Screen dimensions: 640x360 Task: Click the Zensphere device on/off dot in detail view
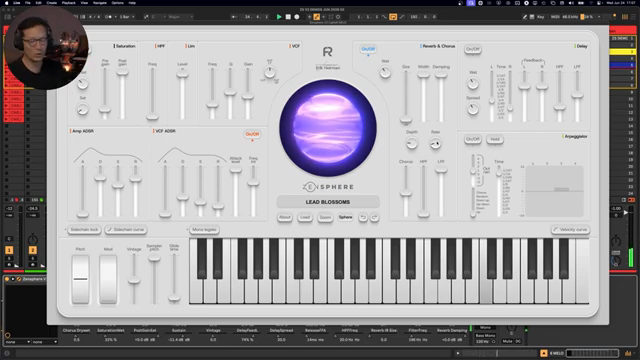7,279
